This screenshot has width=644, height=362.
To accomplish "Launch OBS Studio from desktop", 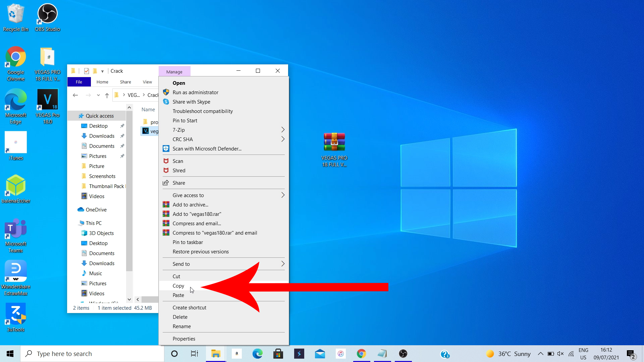I will 47,18.
